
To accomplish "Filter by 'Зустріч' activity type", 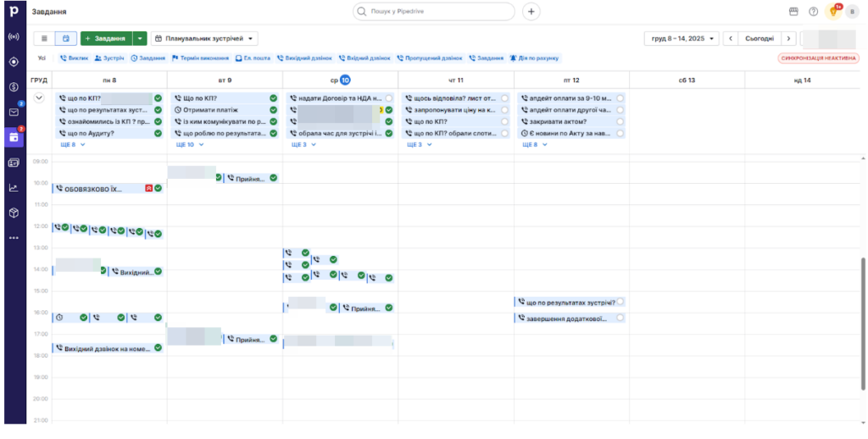I will [x=108, y=58].
